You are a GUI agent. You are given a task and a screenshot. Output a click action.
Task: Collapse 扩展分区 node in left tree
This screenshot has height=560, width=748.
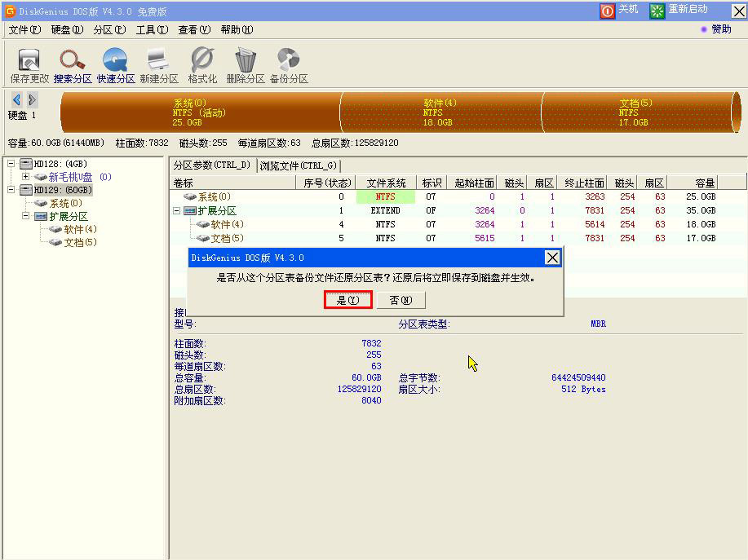pos(26,216)
